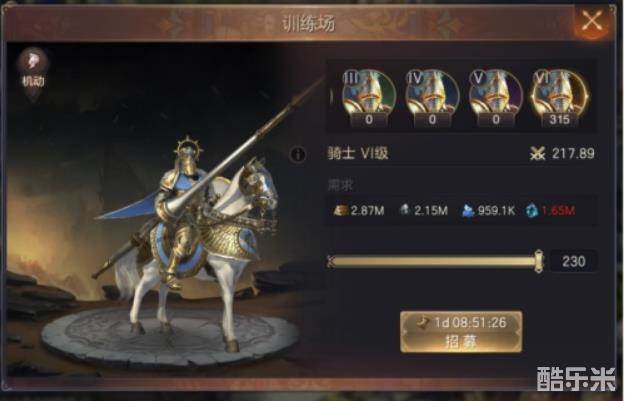Viewport: 625px width, 401px height.
Task: Click the 训练场 title bar
Action: click(309, 24)
